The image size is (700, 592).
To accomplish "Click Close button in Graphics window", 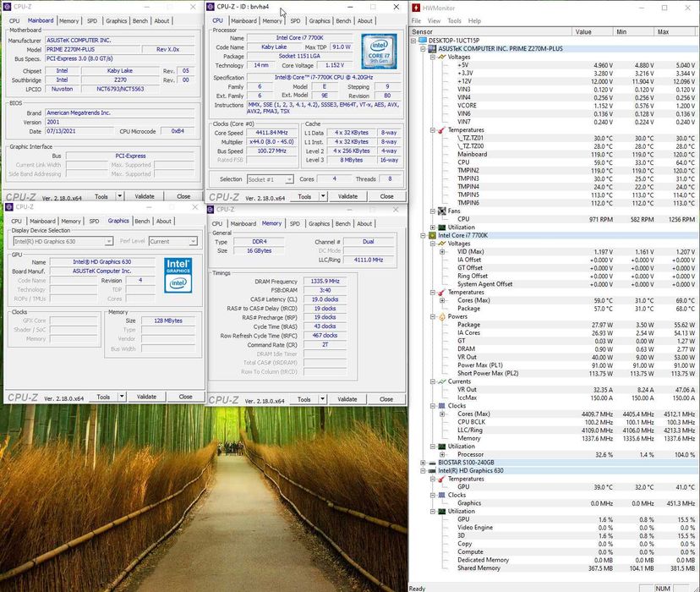I will pos(186,397).
